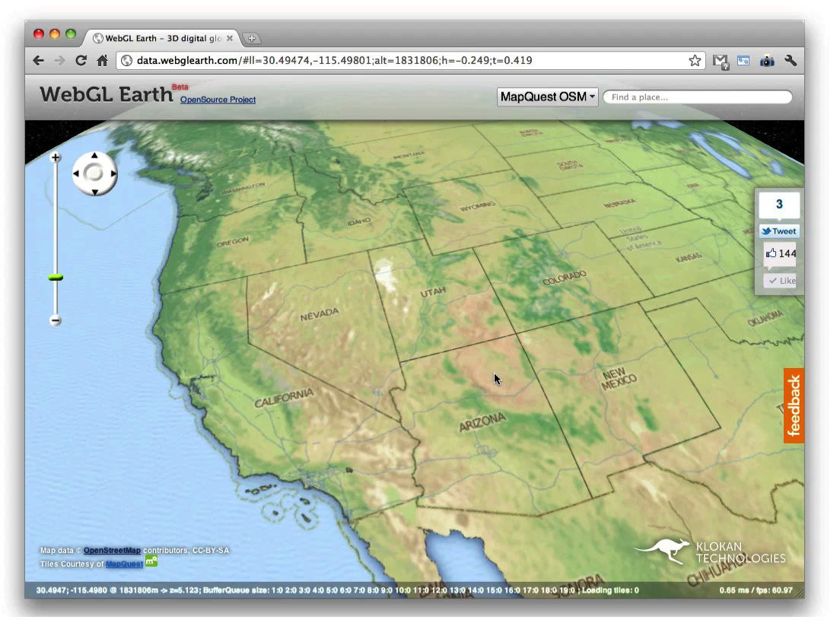The height and width of the screenshot is (626, 840).
Task: Click the OREGON label on the map
Action: 233,242
